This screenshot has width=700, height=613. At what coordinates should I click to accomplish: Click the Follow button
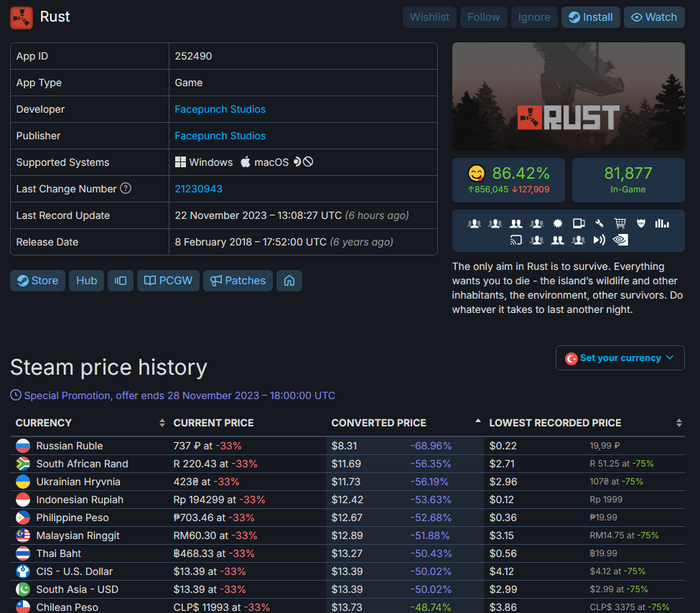click(483, 17)
